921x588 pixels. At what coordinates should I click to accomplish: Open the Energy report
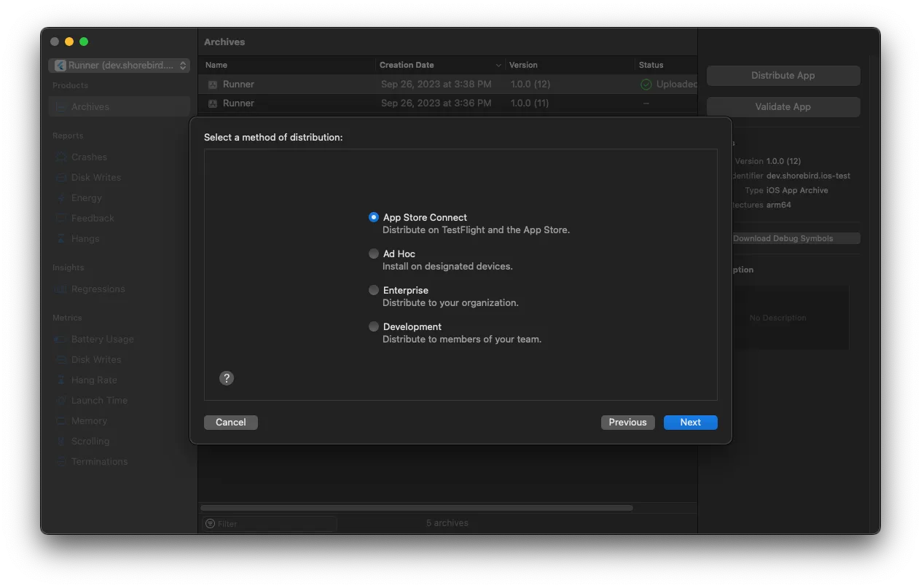coord(87,197)
